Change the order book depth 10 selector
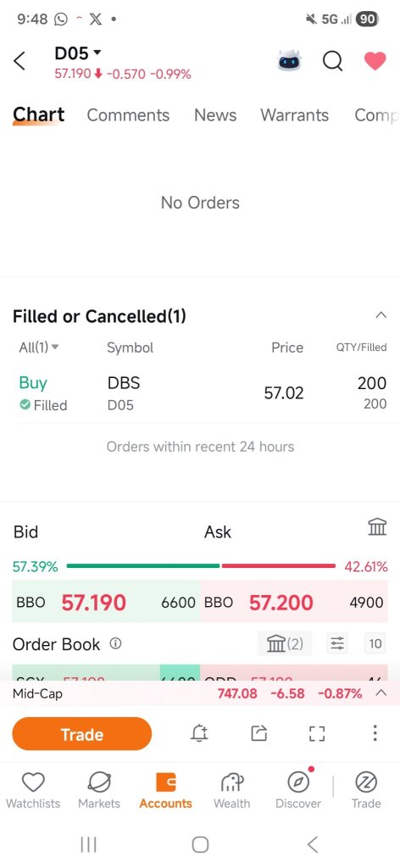Image resolution: width=400 pixels, height=868 pixels. click(x=375, y=643)
